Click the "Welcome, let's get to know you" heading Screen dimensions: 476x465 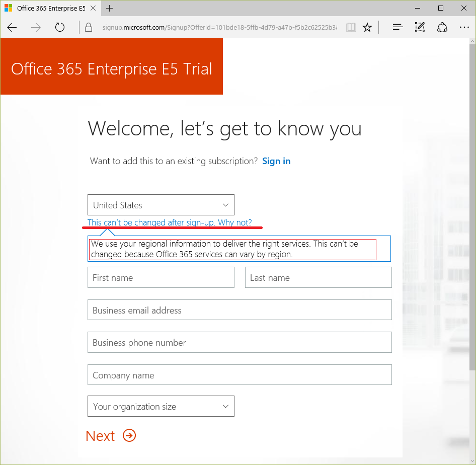[x=224, y=129]
